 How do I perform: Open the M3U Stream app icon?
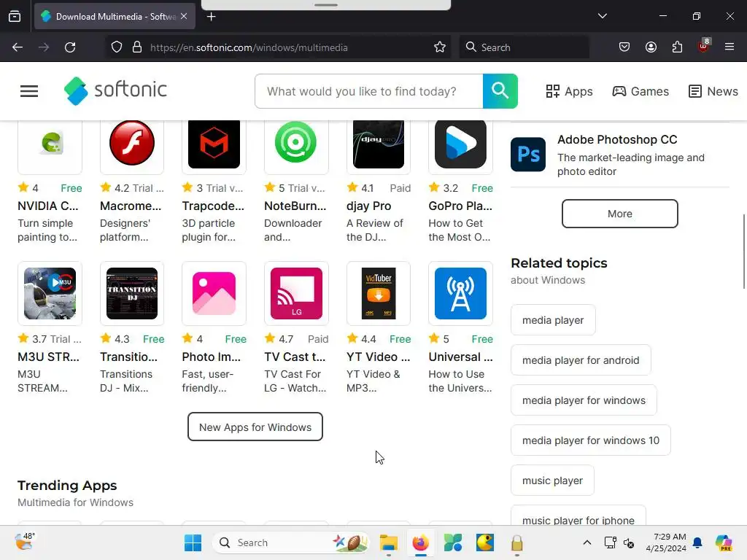click(50, 293)
